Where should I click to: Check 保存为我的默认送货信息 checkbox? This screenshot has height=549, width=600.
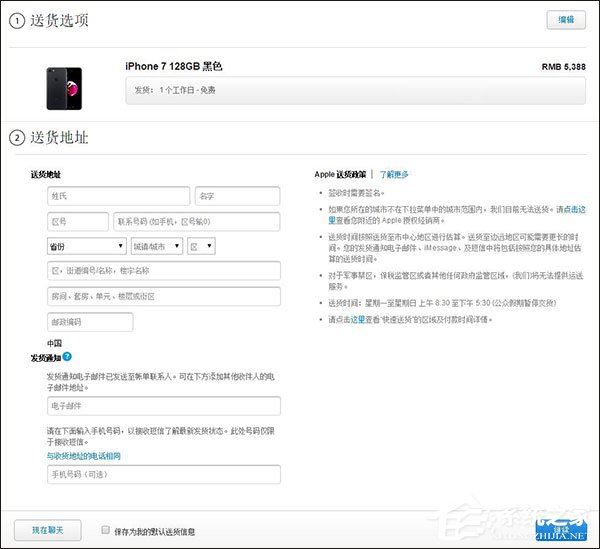point(106,530)
